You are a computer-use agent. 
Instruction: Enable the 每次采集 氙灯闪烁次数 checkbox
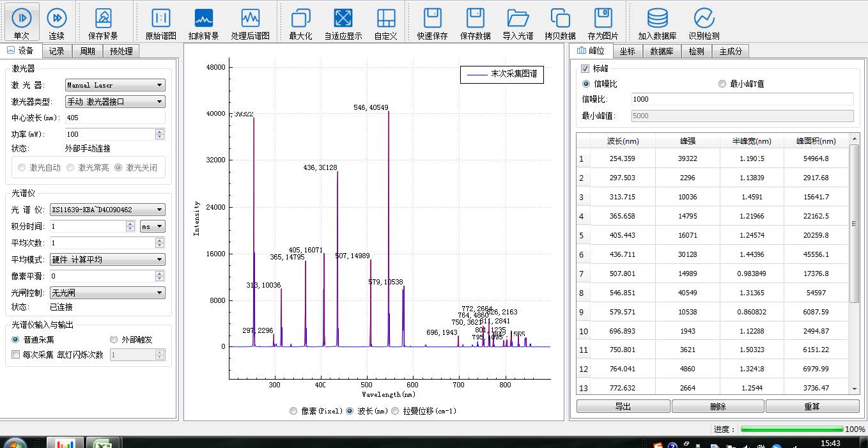[x=16, y=354]
